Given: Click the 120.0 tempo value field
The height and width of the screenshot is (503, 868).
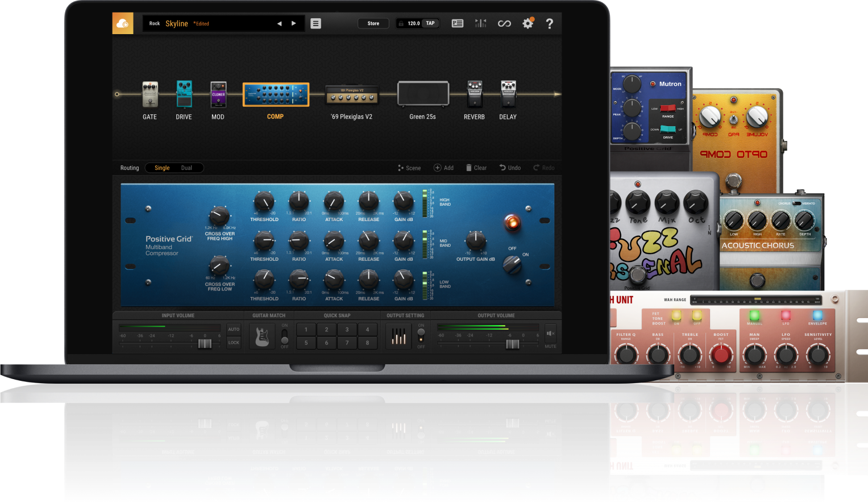Looking at the screenshot, I should [x=414, y=23].
